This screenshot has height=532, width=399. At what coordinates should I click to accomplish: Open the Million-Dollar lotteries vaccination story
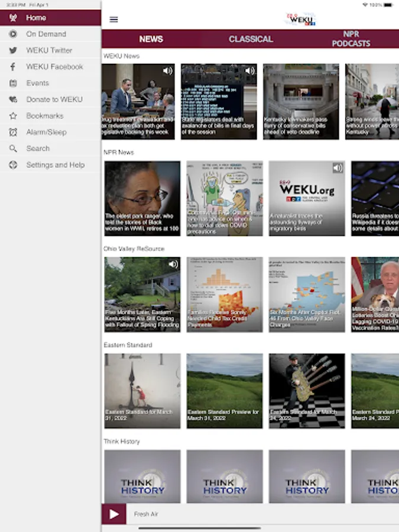pyautogui.click(x=375, y=294)
